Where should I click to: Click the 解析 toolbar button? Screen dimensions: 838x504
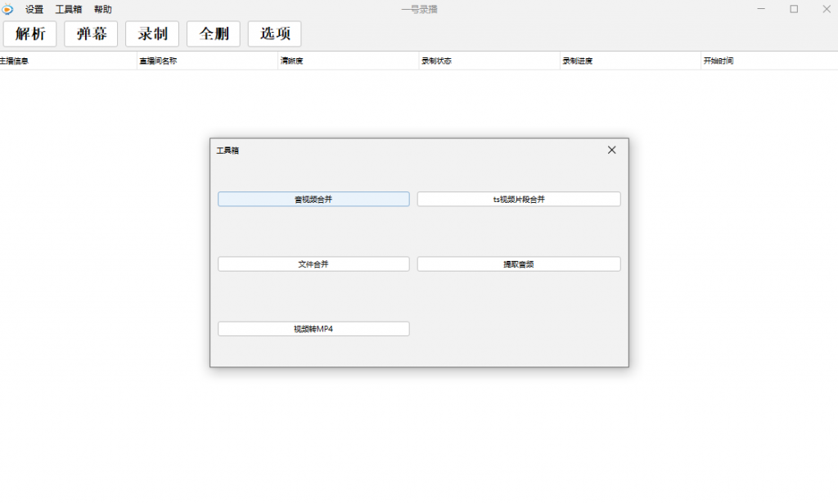(x=30, y=34)
